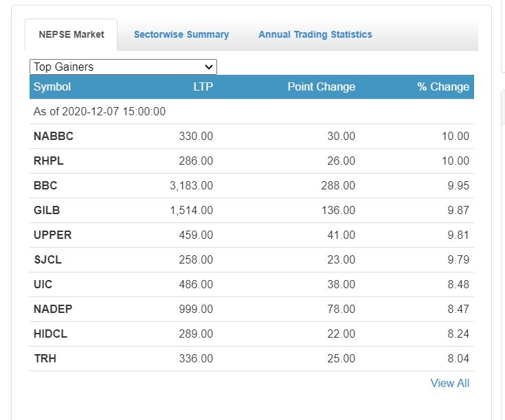505x420 pixels.
Task: Open the HIDCL stock symbol
Action: [50, 334]
